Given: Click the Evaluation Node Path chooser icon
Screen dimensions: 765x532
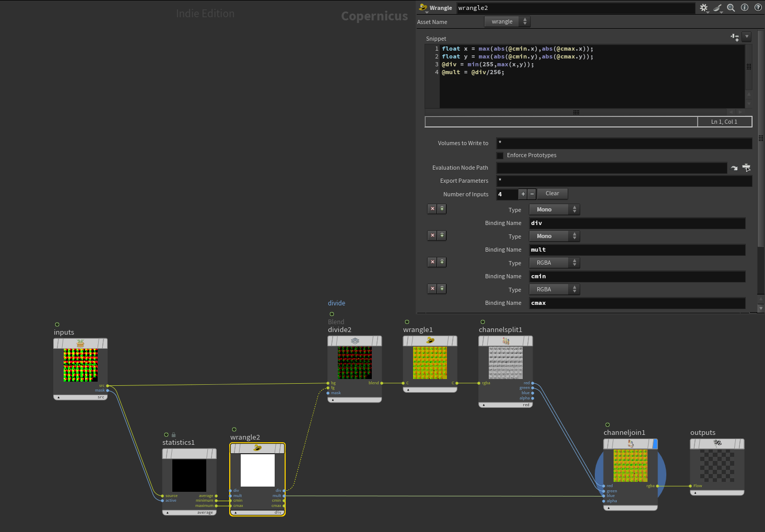Looking at the screenshot, I should 747,168.
